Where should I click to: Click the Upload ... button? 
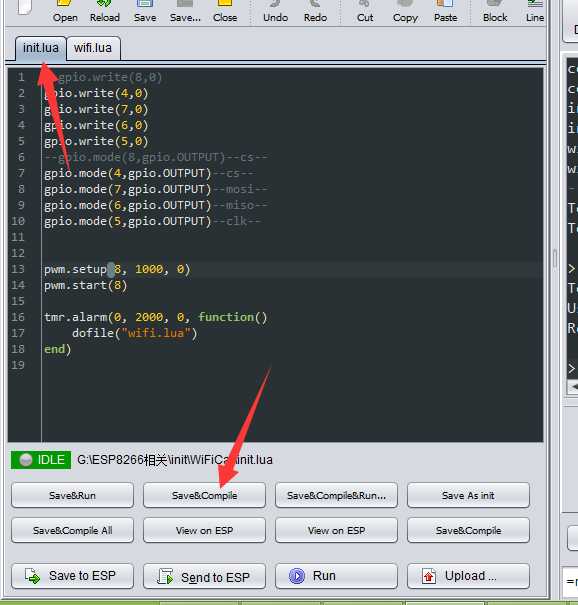click(468, 576)
